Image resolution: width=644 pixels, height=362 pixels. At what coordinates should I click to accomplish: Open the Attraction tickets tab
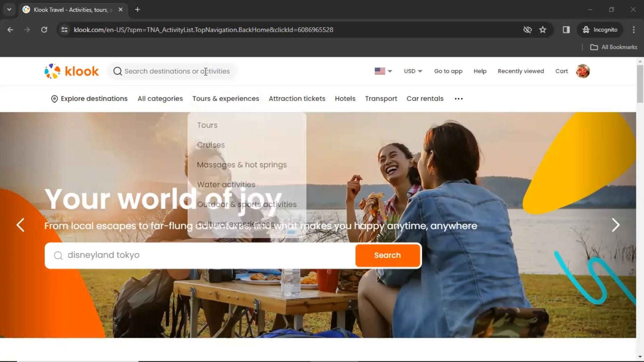coord(297,99)
